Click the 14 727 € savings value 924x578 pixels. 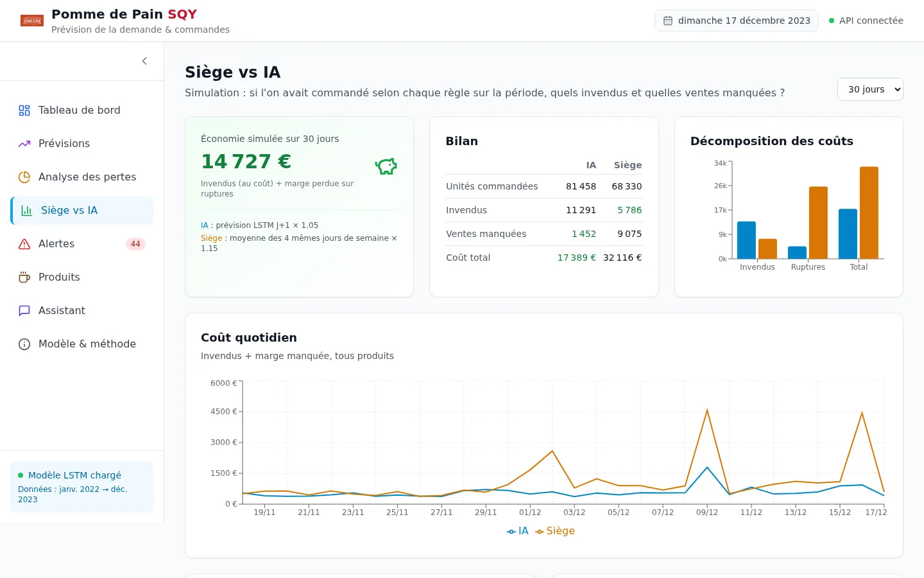[x=246, y=161]
